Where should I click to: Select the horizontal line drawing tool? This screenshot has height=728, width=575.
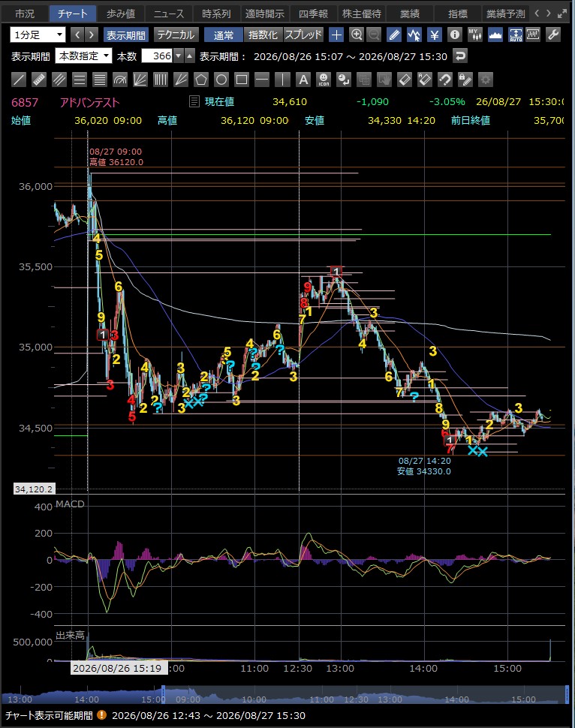(262, 80)
